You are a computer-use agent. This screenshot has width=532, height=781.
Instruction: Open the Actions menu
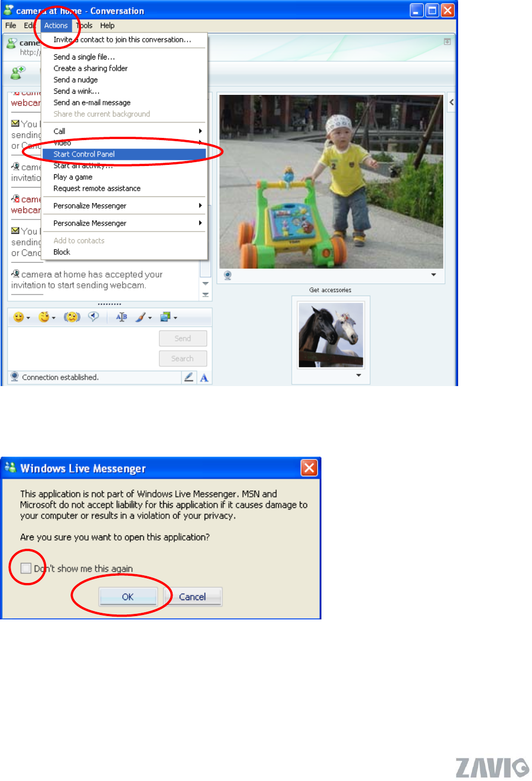coord(56,25)
